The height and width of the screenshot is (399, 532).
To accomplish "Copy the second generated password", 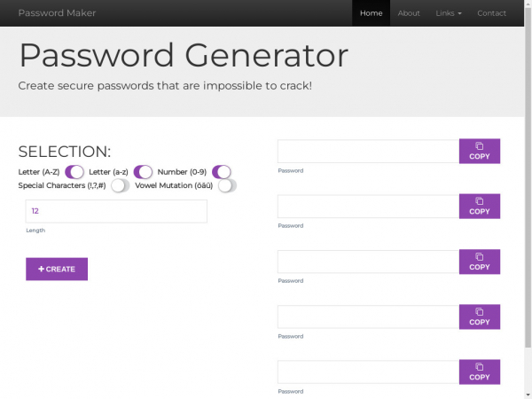I will [x=479, y=207].
